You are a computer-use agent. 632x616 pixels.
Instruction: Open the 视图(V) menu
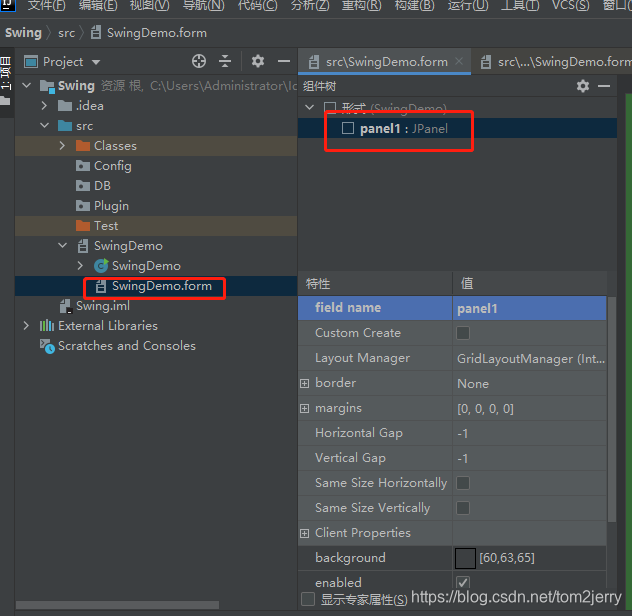coord(150,5)
